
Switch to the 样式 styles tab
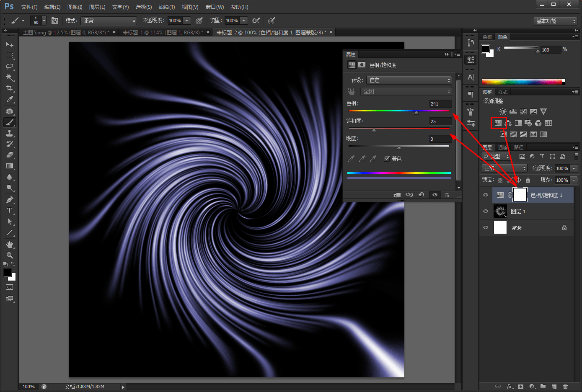click(x=503, y=92)
